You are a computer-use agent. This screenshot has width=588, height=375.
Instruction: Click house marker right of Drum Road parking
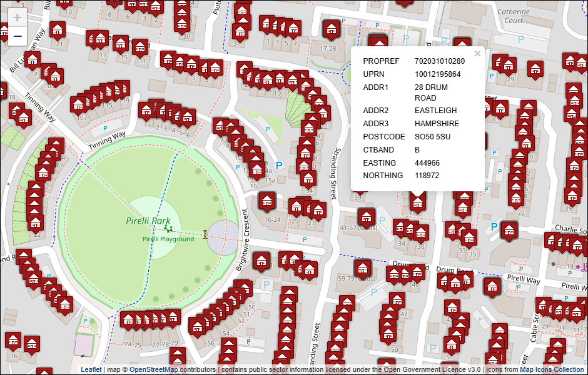[x=509, y=231]
